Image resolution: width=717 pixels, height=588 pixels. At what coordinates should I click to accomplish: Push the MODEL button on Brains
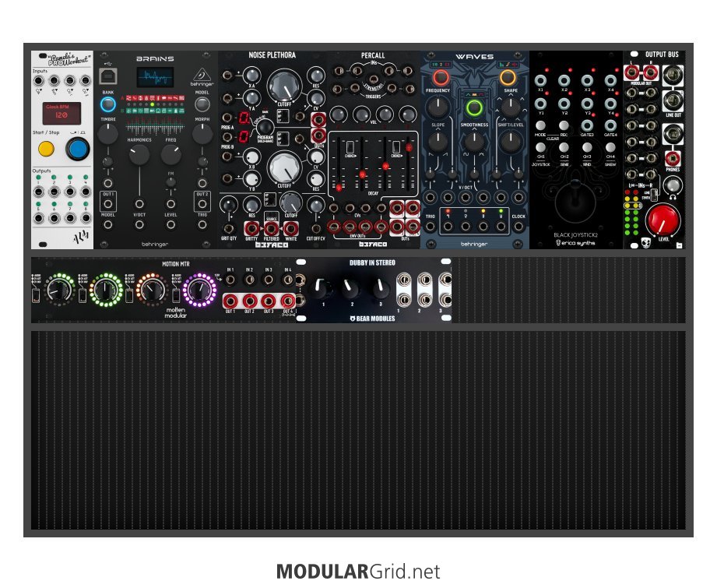(202, 104)
